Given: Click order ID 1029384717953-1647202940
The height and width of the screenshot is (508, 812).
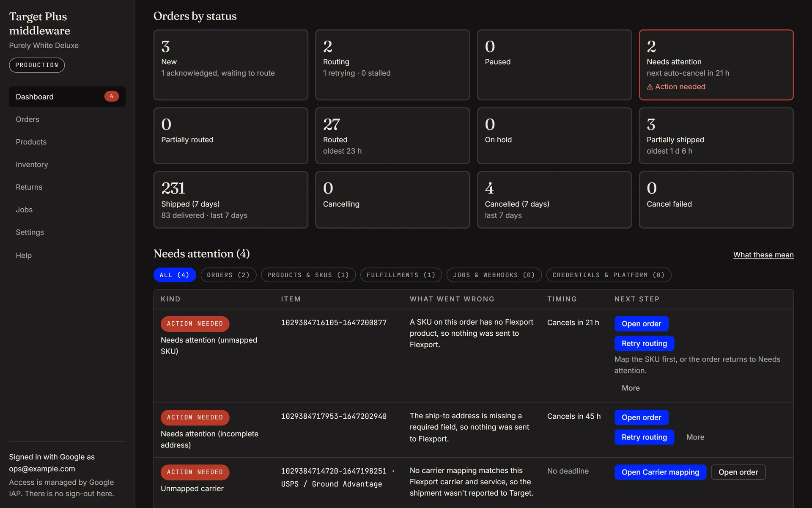Looking at the screenshot, I should 334,416.
